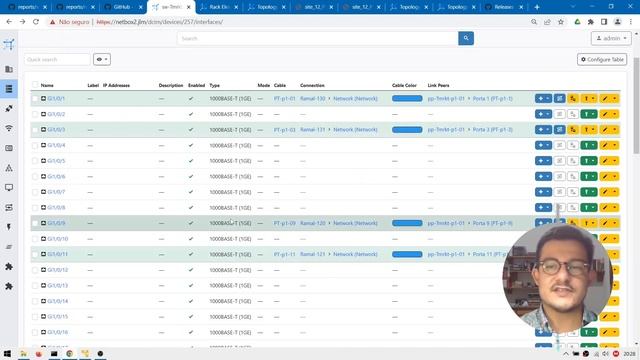Switch to the Releases browser tab

click(504, 7)
